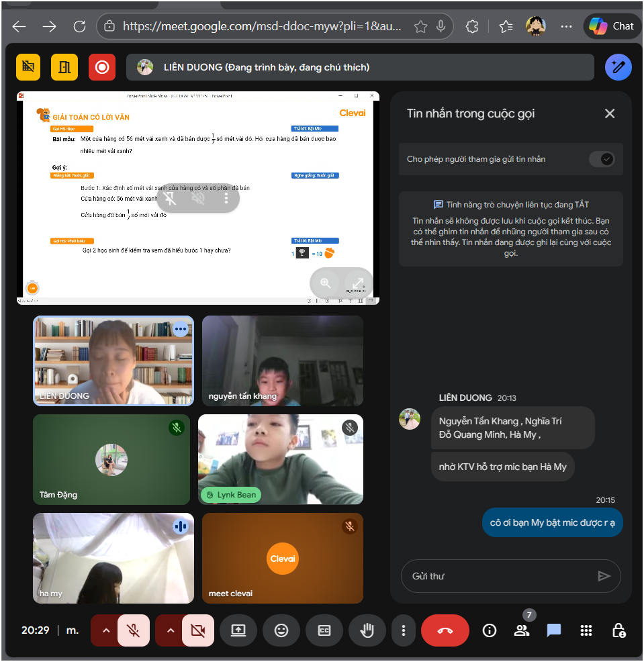Click the muted mic on meet clevai tile
644x662 pixels.
coord(350,526)
